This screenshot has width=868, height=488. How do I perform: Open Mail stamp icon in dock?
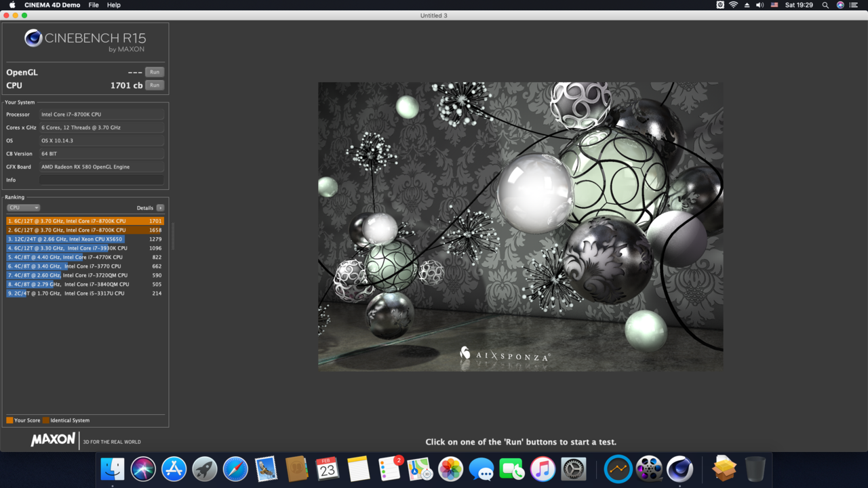pyautogui.click(x=266, y=469)
